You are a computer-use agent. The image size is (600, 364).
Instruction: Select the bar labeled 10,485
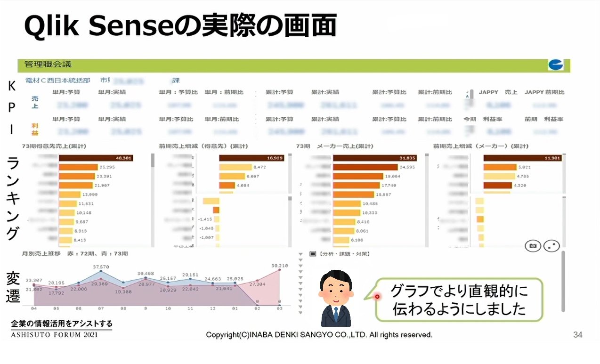[347, 203]
